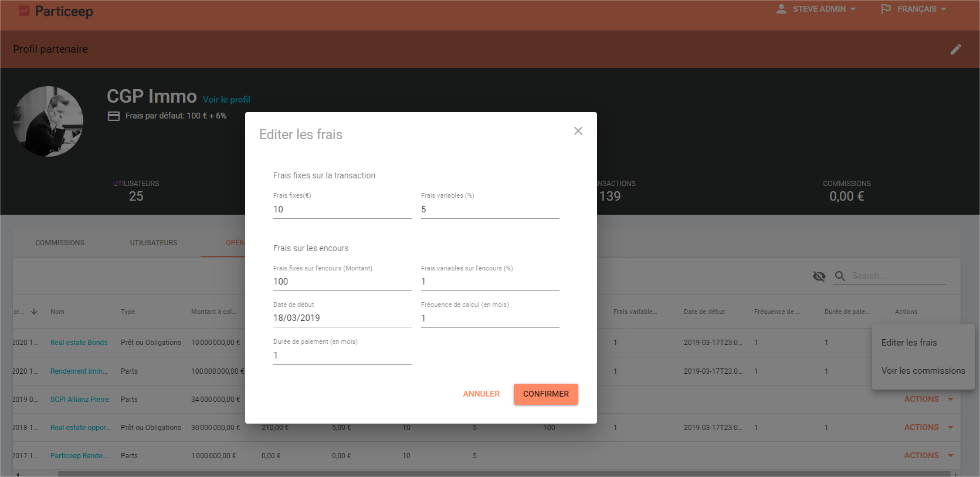The width and height of the screenshot is (980, 477).
Task: Select the Editer les frais menu entry
Action: [x=923, y=343]
